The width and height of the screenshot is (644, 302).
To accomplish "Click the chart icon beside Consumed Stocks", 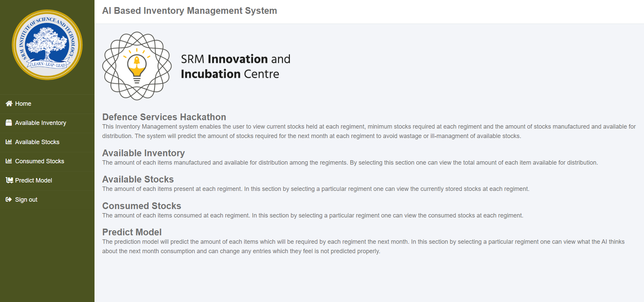I will click(x=9, y=161).
